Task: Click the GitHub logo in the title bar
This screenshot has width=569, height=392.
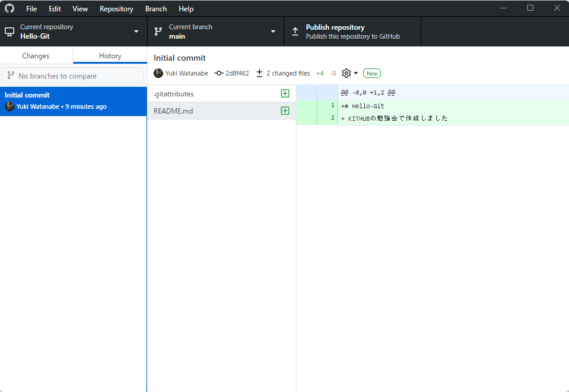Action: [9, 8]
